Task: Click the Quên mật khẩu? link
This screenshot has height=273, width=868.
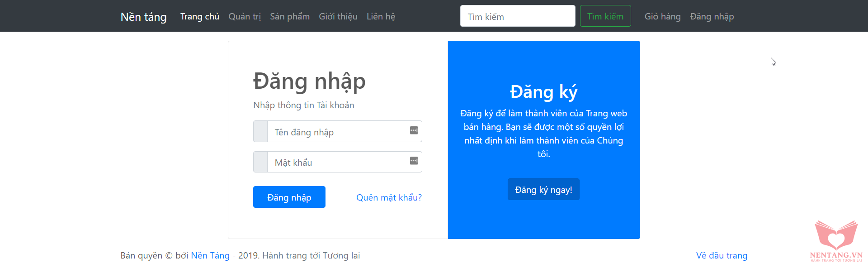Action: 389,197
